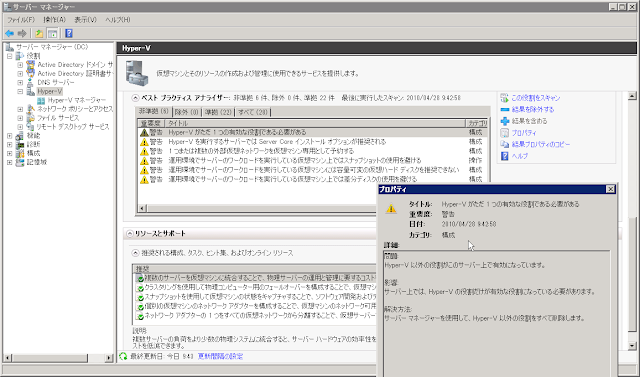Switch to the 除外 (0) tab

click(187, 112)
